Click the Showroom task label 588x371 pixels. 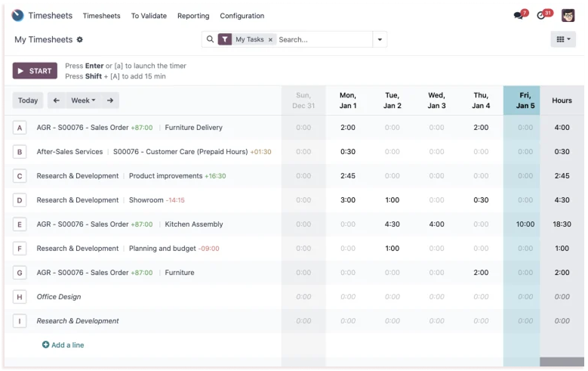[x=146, y=199]
